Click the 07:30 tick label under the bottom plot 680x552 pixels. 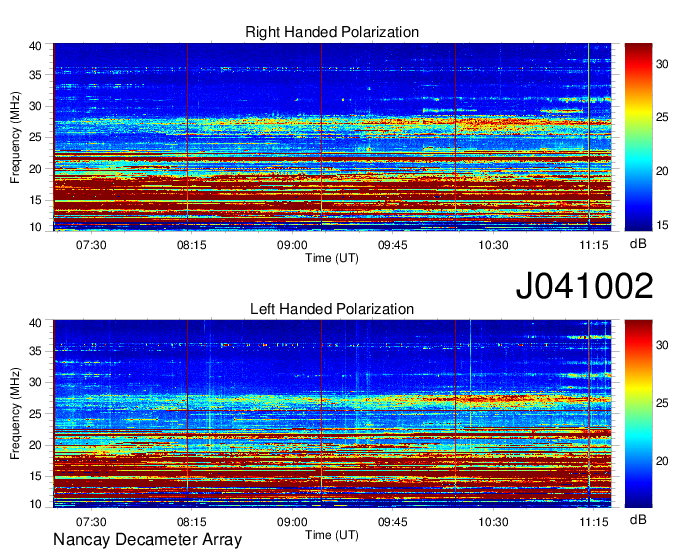point(91,522)
